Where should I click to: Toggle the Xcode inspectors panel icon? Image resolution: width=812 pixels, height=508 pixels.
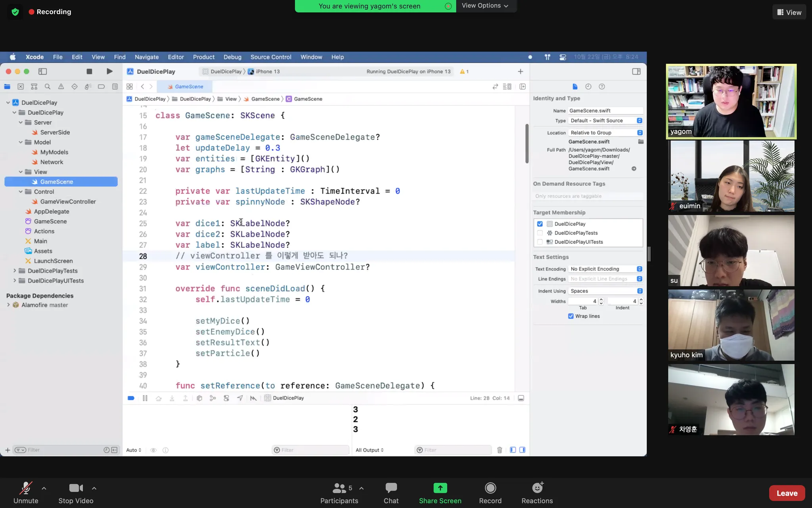636,71
